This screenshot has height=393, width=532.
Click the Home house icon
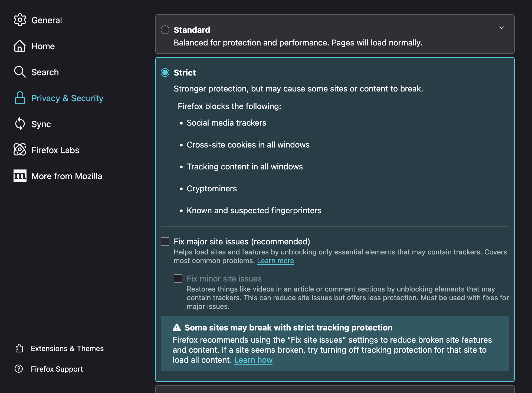coord(20,46)
